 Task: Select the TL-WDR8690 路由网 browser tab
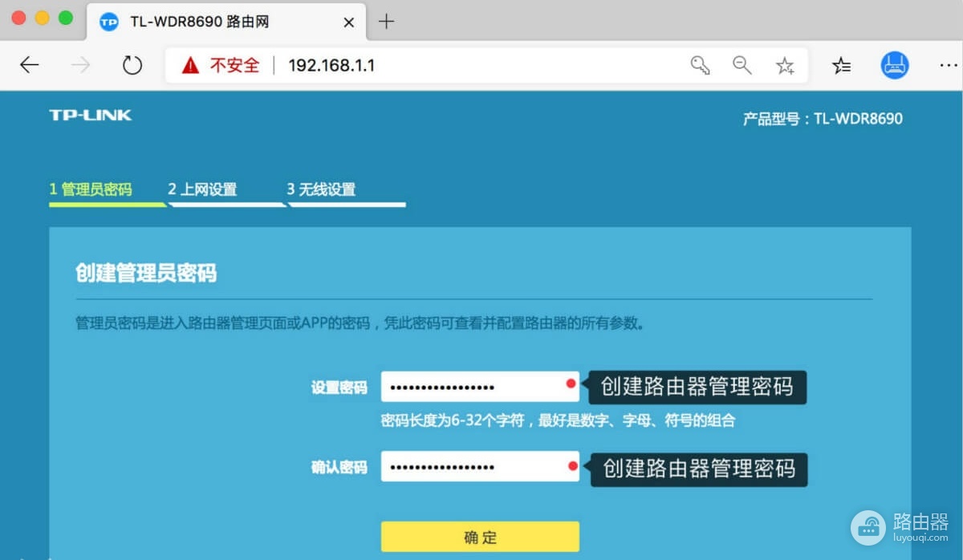coord(227,22)
